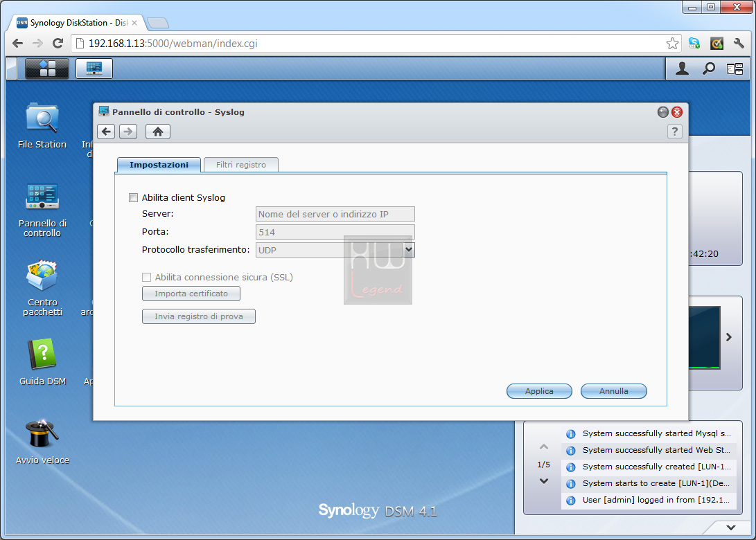Open the DSM main menu button
Viewport: 756px width, 540px height.
point(46,69)
